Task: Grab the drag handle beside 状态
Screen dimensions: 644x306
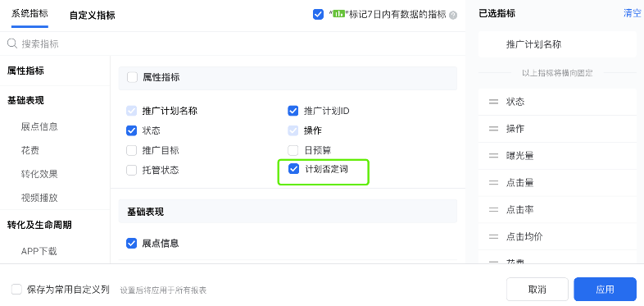Action: 494,102
